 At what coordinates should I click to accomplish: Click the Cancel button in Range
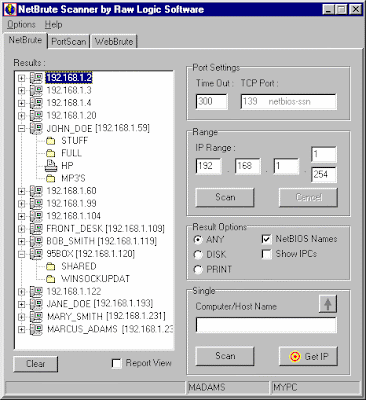coord(308,197)
